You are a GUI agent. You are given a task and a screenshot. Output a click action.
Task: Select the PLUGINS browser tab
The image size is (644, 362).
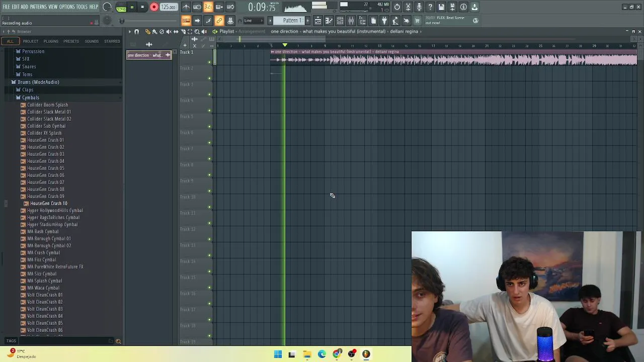pyautogui.click(x=51, y=41)
